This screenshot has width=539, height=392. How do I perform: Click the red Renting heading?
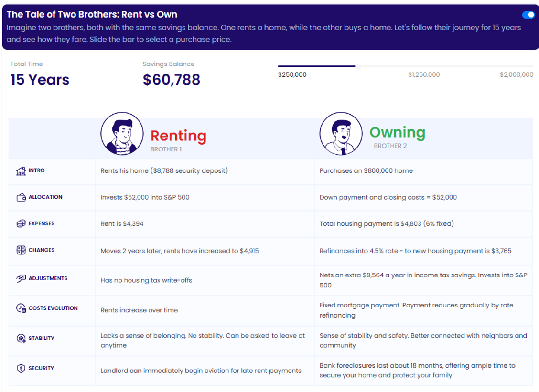click(x=178, y=136)
